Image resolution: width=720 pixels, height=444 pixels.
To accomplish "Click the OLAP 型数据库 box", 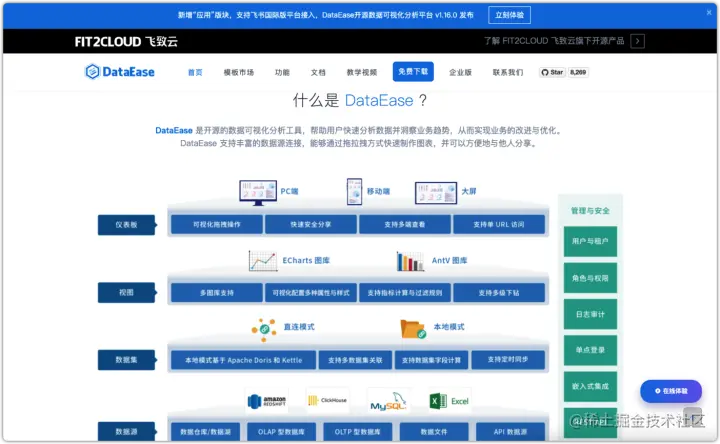I will (x=281, y=432).
